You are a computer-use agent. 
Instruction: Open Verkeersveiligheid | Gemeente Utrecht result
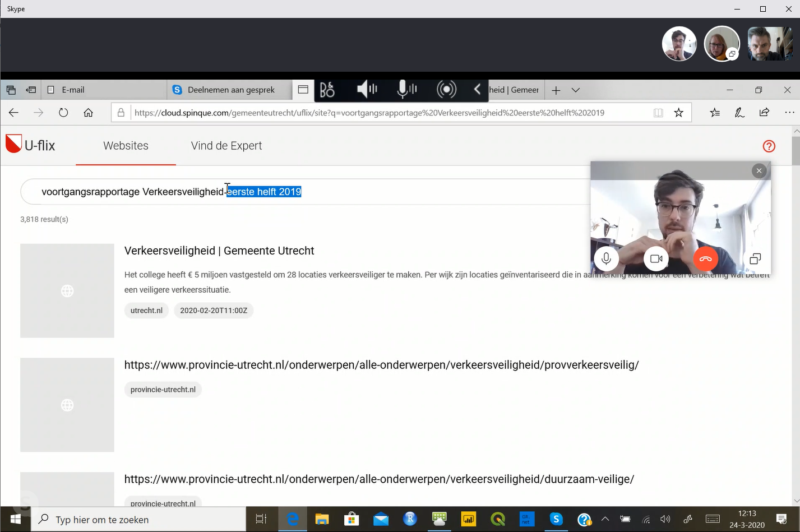click(219, 251)
